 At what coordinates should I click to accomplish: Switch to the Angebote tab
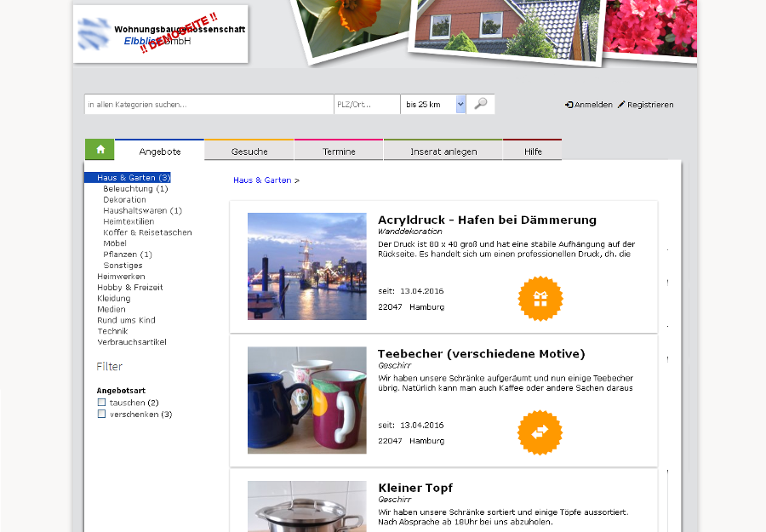(160, 150)
